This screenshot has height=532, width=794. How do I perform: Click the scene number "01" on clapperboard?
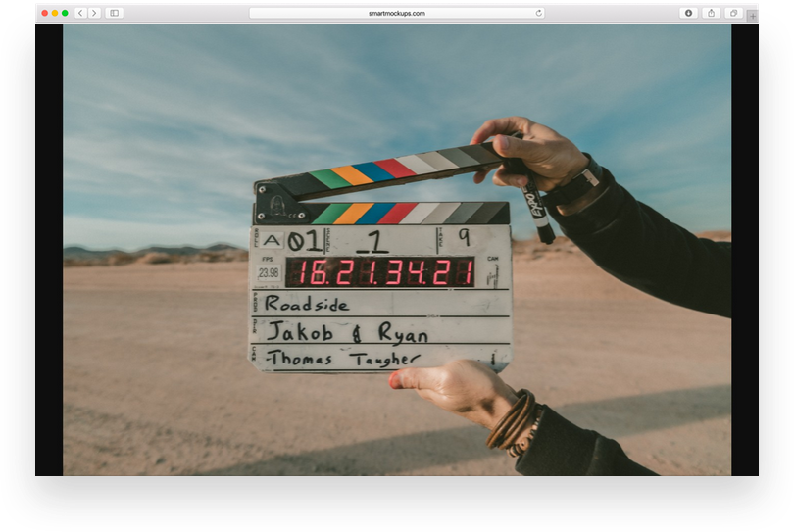303,241
